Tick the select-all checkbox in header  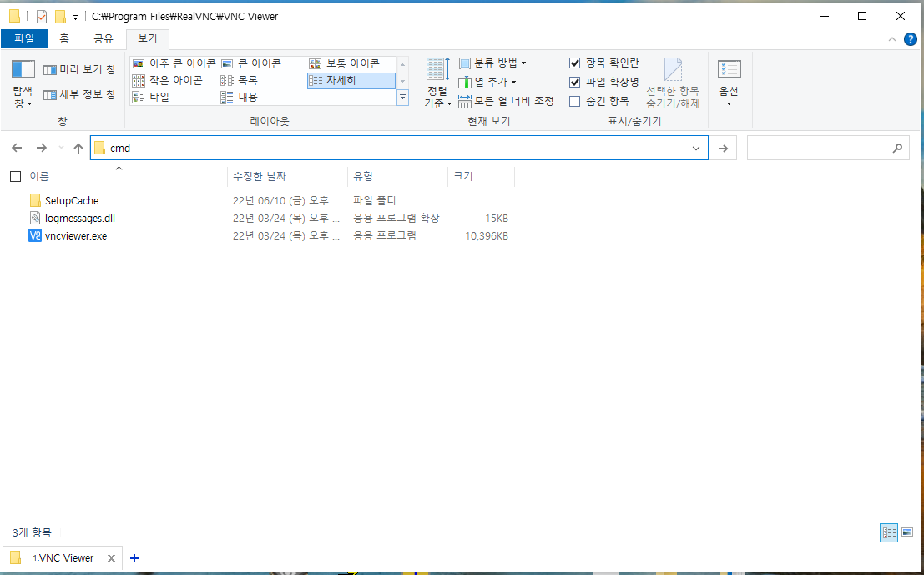tap(16, 176)
